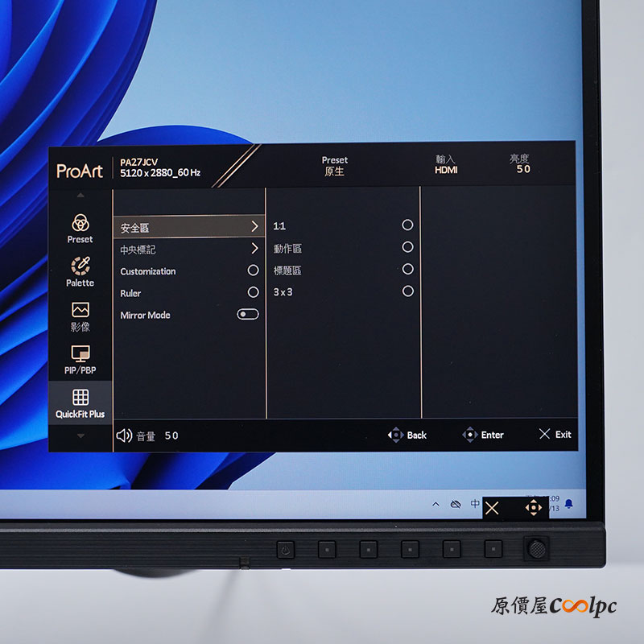Click the Preset 原生 status in the header
The height and width of the screenshot is (644, 644).
click(x=334, y=166)
